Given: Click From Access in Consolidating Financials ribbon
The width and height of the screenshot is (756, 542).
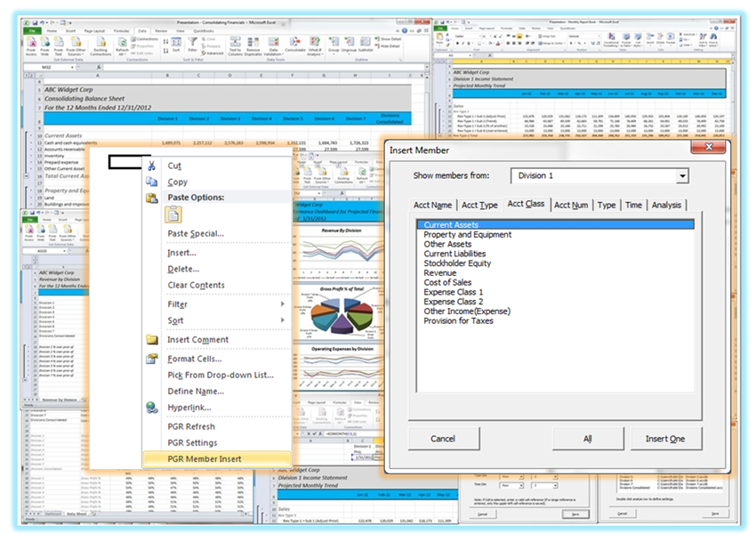Looking at the screenshot, I should point(31,46).
